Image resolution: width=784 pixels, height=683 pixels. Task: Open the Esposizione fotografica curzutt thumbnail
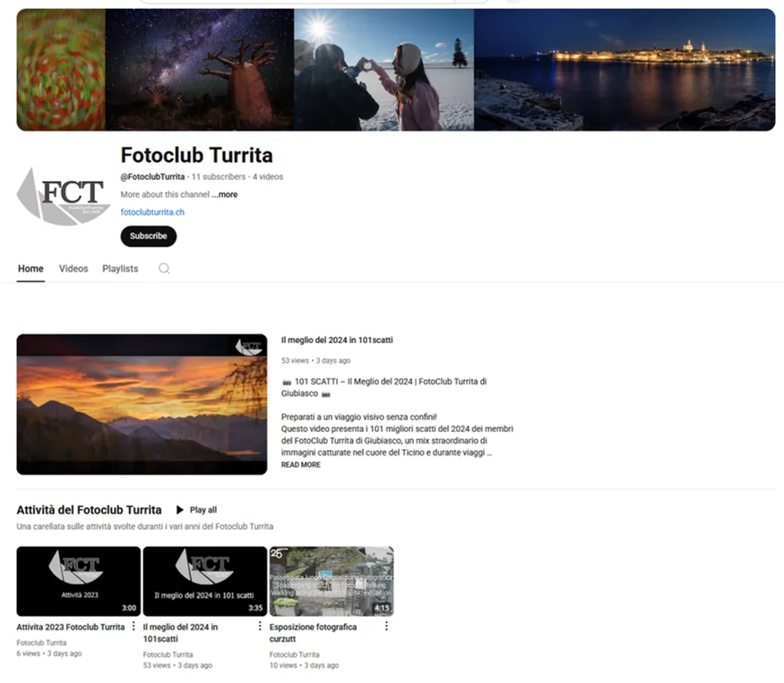point(332,581)
